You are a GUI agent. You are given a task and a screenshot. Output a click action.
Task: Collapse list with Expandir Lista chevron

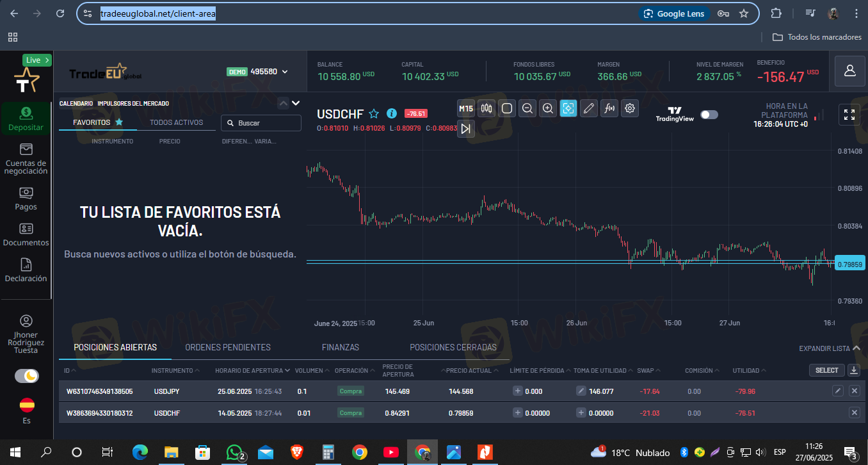tap(856, 348)
